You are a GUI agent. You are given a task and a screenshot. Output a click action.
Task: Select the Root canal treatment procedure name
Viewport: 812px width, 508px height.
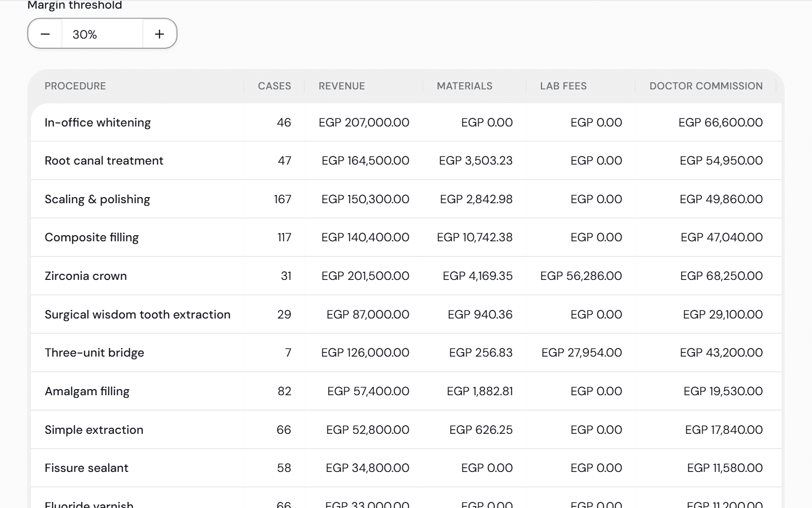104,161
